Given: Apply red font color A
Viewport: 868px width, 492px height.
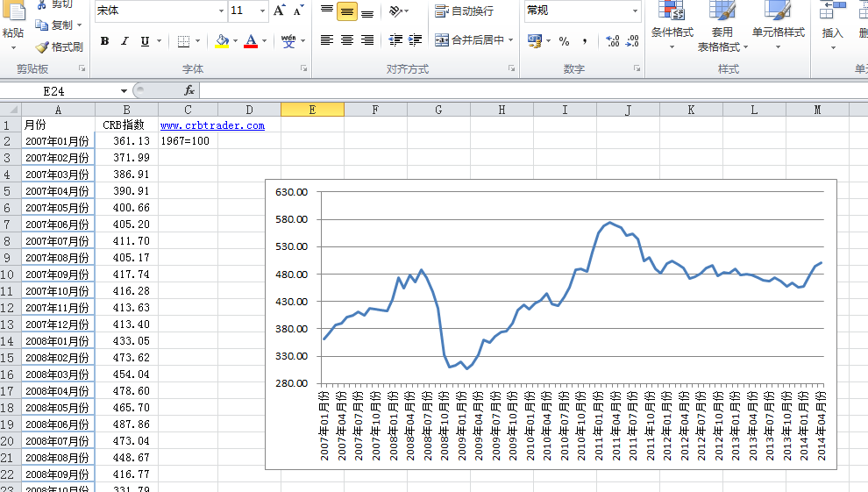Looking at the screenshot, I should click(x=251, y=41).
